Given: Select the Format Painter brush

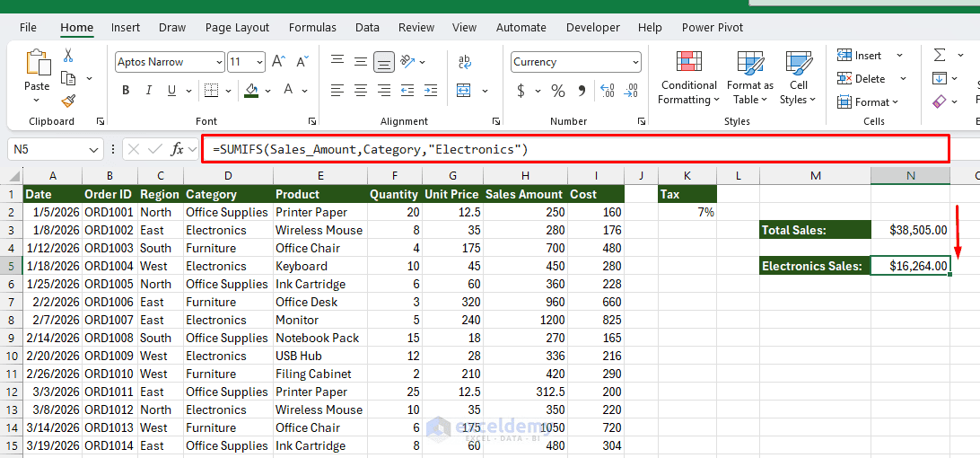Looking at the screenshot, I should click(x=68, y=101).
